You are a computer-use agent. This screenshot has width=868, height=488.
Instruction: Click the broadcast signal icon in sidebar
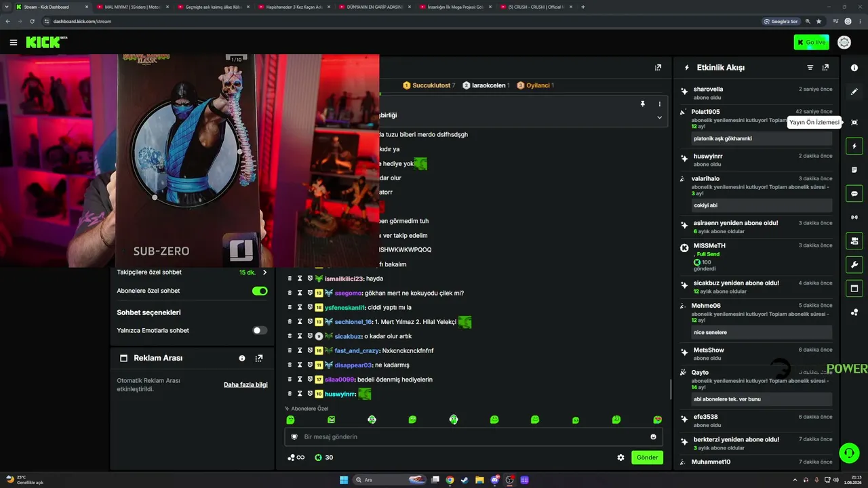(x=854, y=218)
